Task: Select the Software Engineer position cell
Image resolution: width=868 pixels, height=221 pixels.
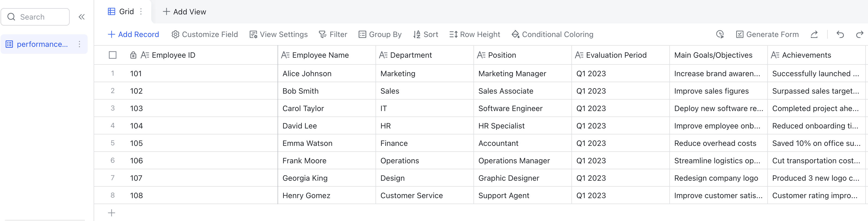Action: point(523,108)
